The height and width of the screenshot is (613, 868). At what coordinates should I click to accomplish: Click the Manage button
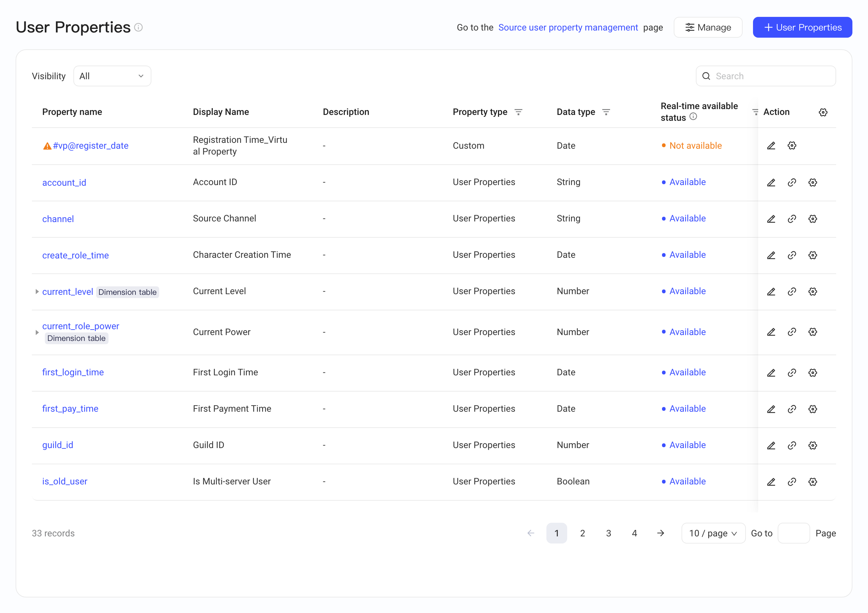(708, 27)
